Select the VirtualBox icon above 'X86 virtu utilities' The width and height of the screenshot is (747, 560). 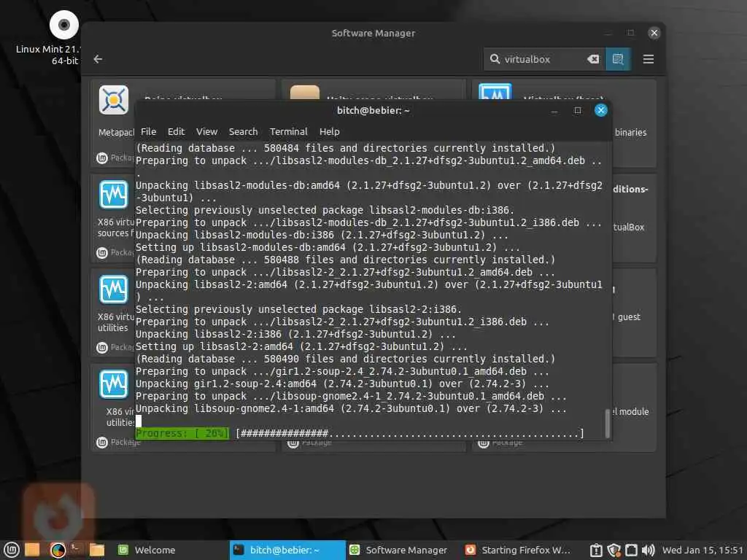click(113, 289)
